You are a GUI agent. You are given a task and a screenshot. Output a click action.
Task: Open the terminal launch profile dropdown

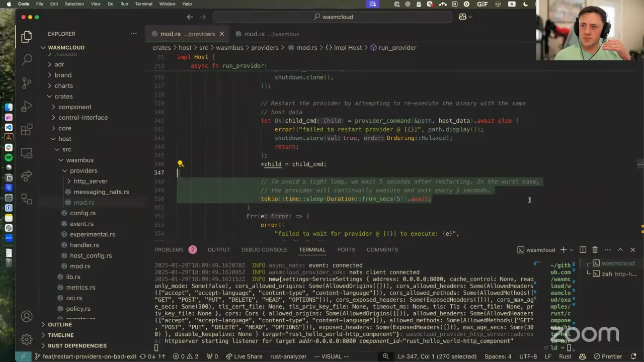tap(572, 250)
